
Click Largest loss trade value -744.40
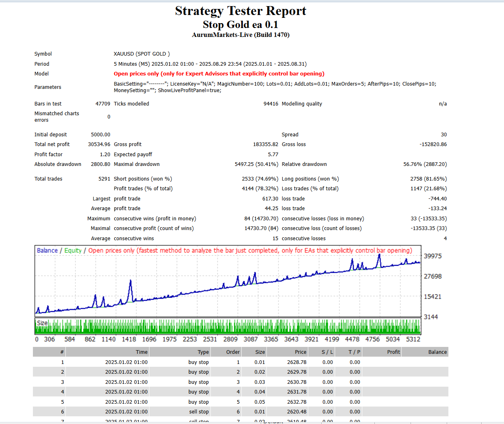pos(438,199)
